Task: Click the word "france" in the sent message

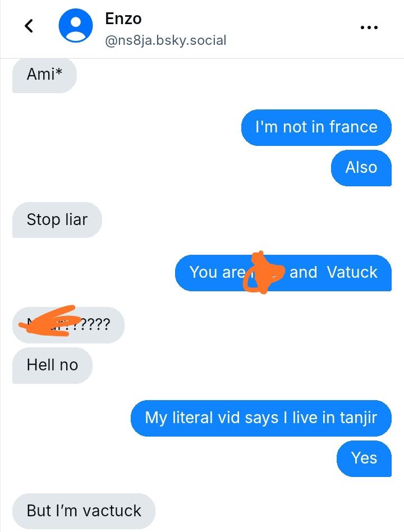Action: tap(353, 127)
